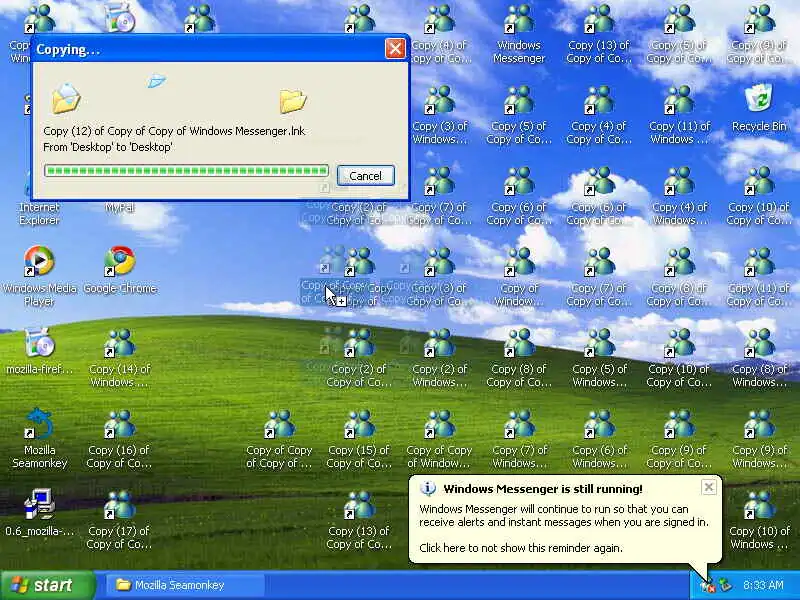Select the 0.6_mozilla-... installer icon
This screenshot has width=800, height=600.
[39, 513]
